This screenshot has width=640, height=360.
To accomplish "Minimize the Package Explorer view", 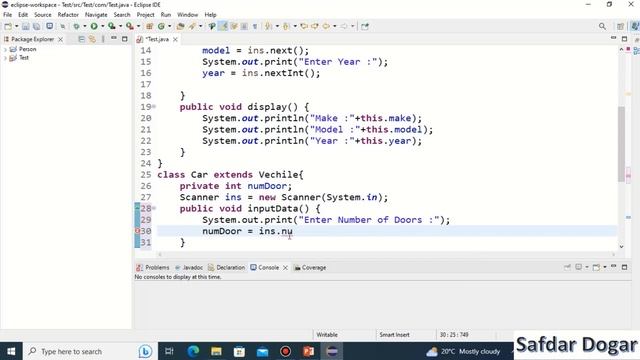I will coord(114,38).
